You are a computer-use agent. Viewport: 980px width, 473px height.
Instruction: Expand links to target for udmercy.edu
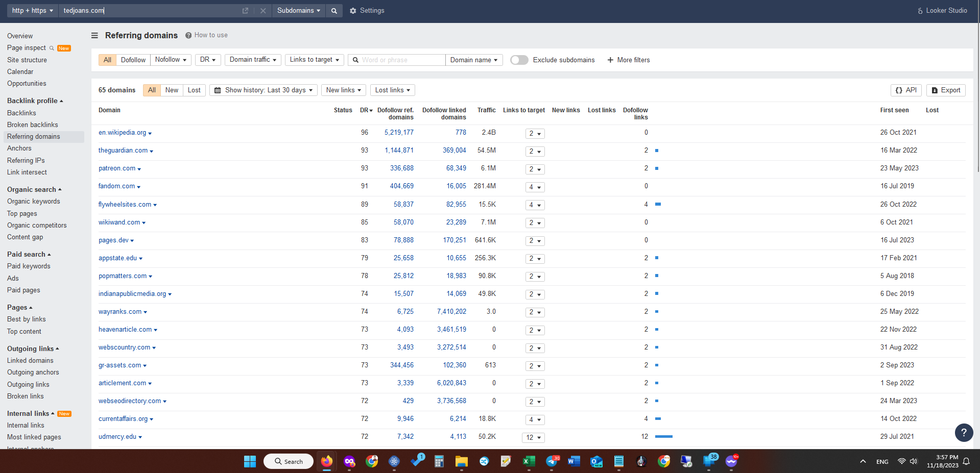click(533, 438)
